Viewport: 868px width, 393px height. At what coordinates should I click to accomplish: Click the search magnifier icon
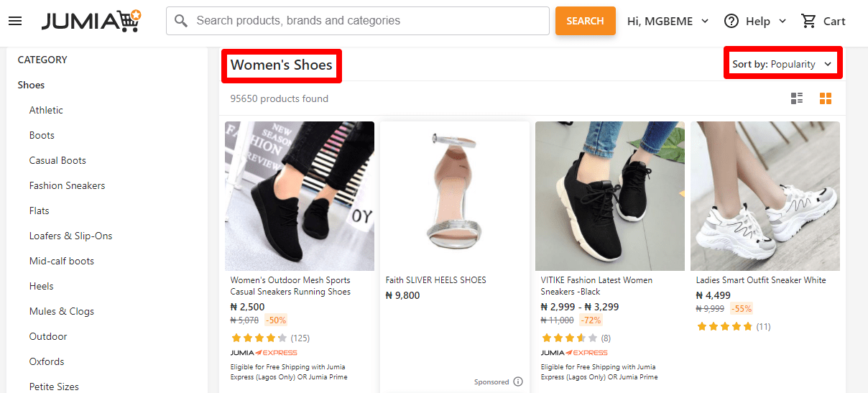click(182, 21)
